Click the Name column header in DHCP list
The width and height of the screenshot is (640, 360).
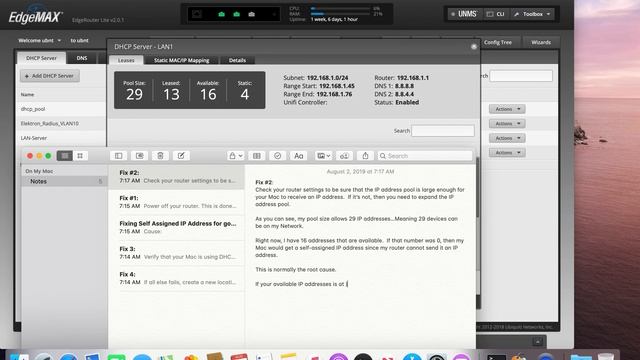point(27,94)
